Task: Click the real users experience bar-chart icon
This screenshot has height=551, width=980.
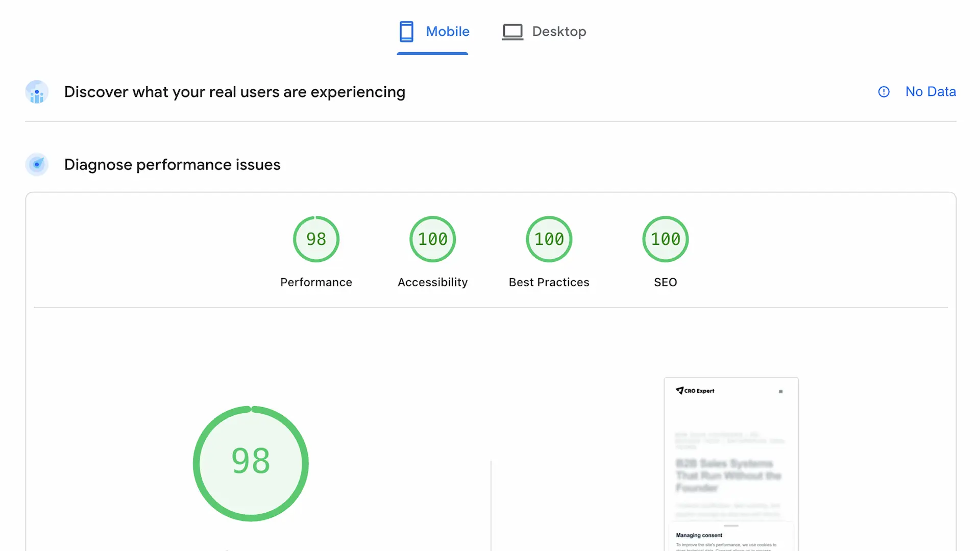Action: click(36, 92)
